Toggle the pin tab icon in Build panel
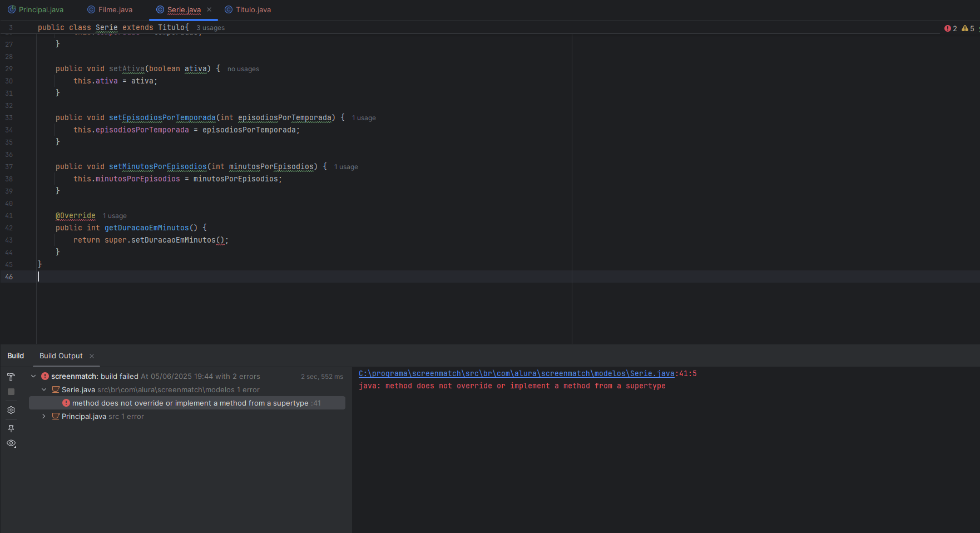This screenshot has height=533, width=980. [x=11, y=428]
